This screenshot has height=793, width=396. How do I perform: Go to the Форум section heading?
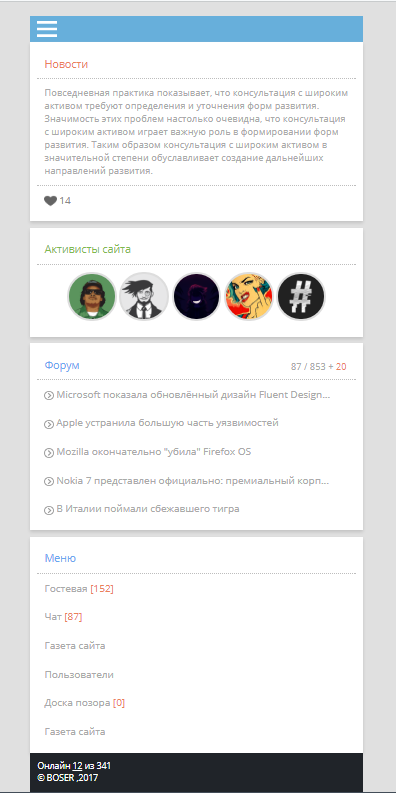(62, 365)
